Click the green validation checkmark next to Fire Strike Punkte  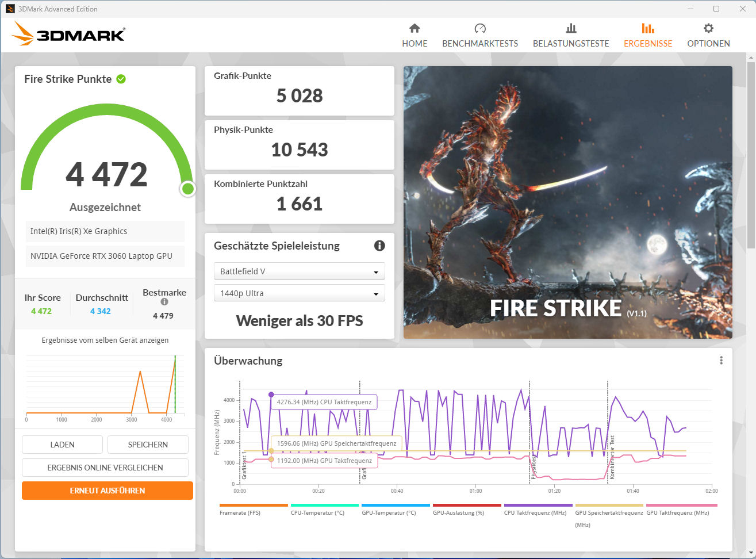(121, 79)
